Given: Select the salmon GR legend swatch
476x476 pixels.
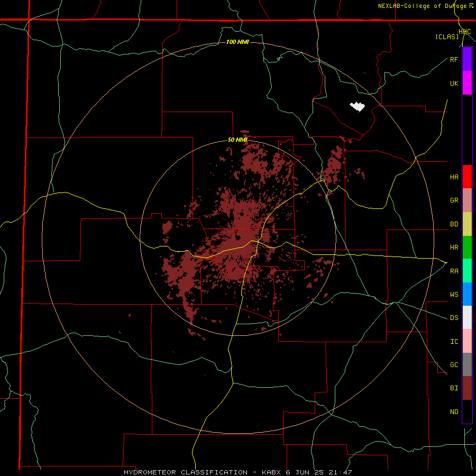Looking at the screenshot, I should (467, 200).
